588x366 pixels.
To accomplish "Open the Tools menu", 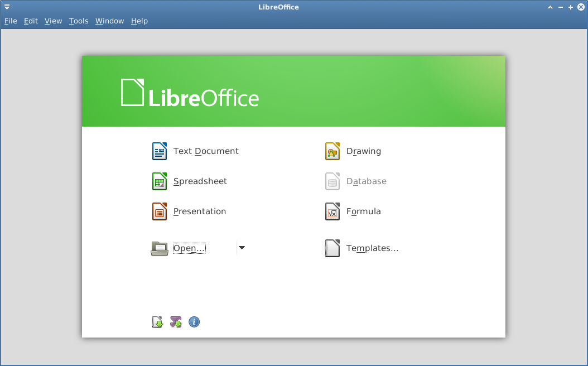I will pyautogui.click(x=79, y=21).
